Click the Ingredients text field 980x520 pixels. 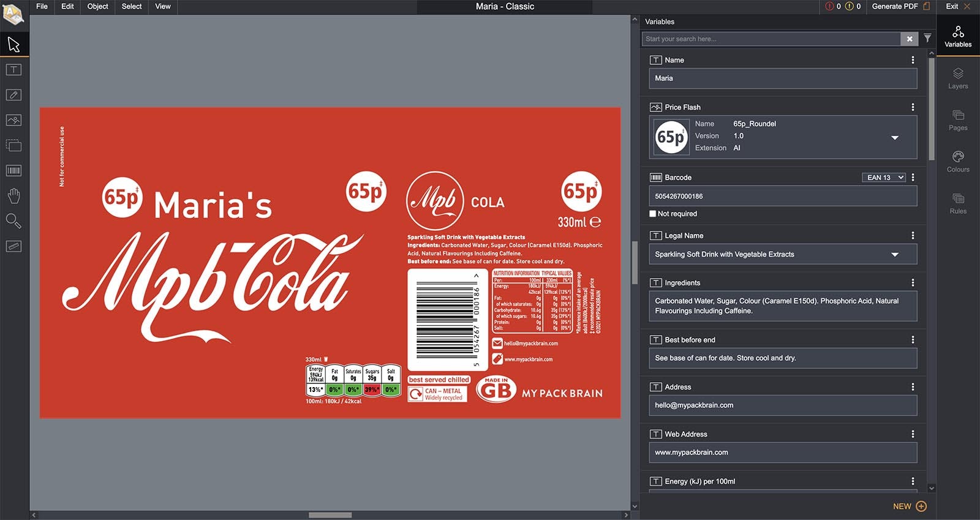click(x=783, y=306)
